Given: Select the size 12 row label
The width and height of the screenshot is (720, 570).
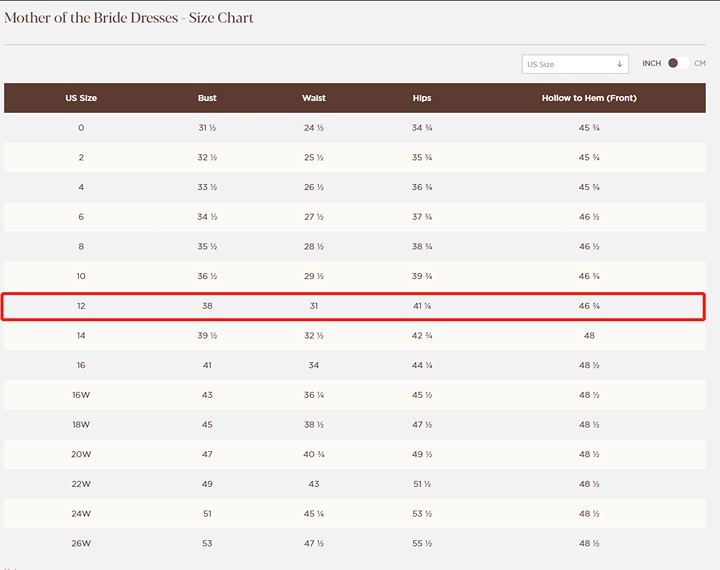Looking at the screenshot, I should (81, 306).
